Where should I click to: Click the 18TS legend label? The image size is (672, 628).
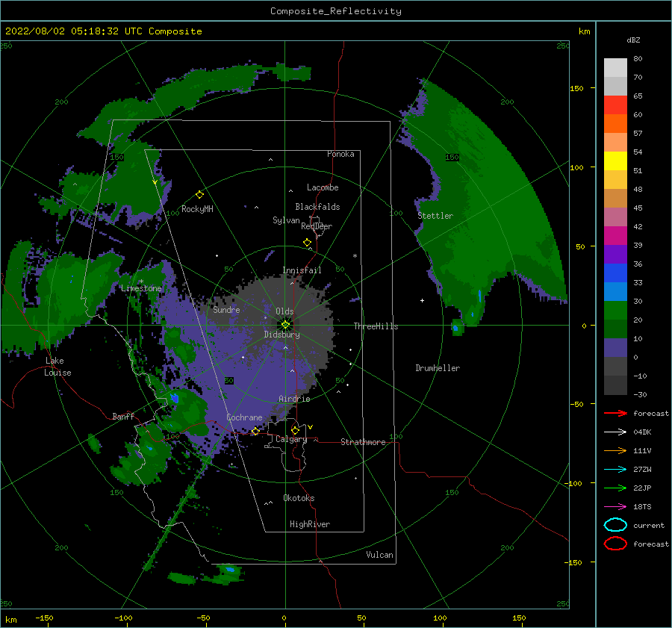tap(642, 507)
